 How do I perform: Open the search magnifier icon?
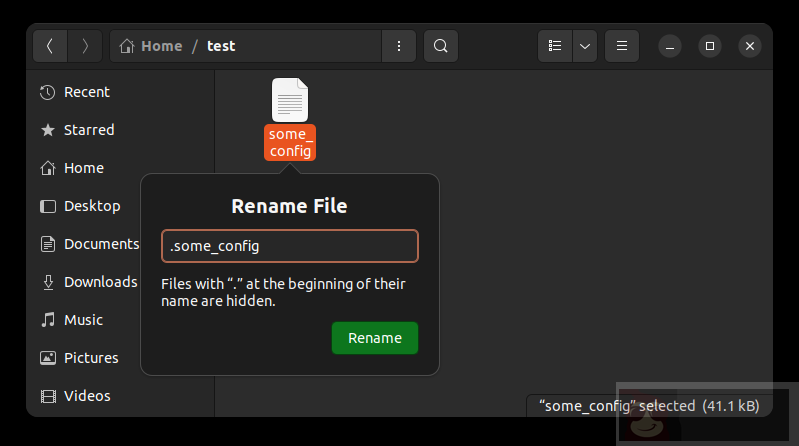point(440,46)
